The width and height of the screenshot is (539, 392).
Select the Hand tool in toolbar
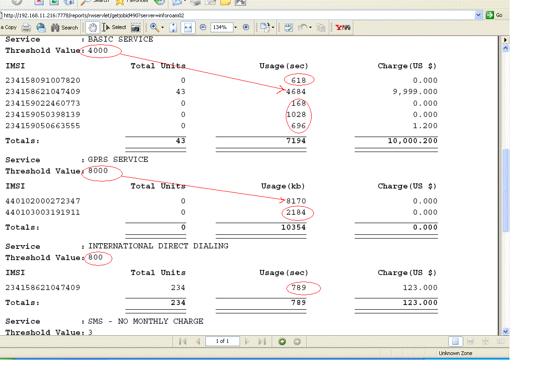coord(93,28)
